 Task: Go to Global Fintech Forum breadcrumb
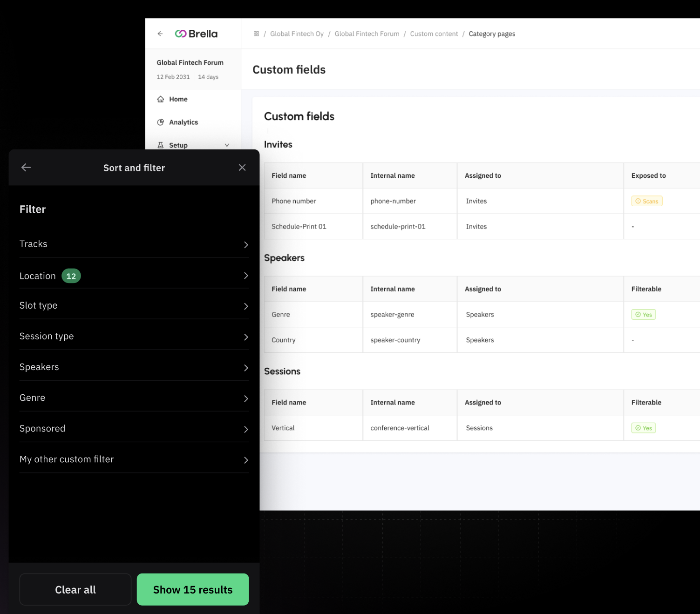367,34
